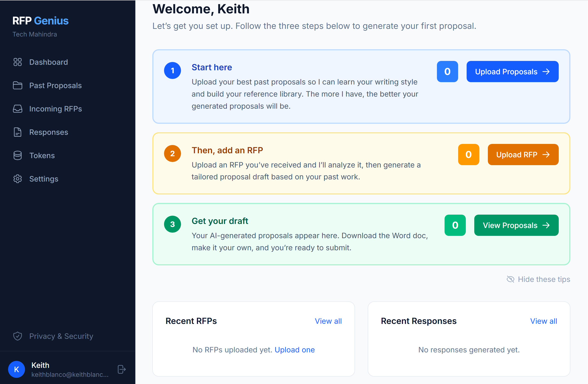This screenshot has height=384, width=588.
Task: Open the Settings gear icon
Action: point(17,179)
